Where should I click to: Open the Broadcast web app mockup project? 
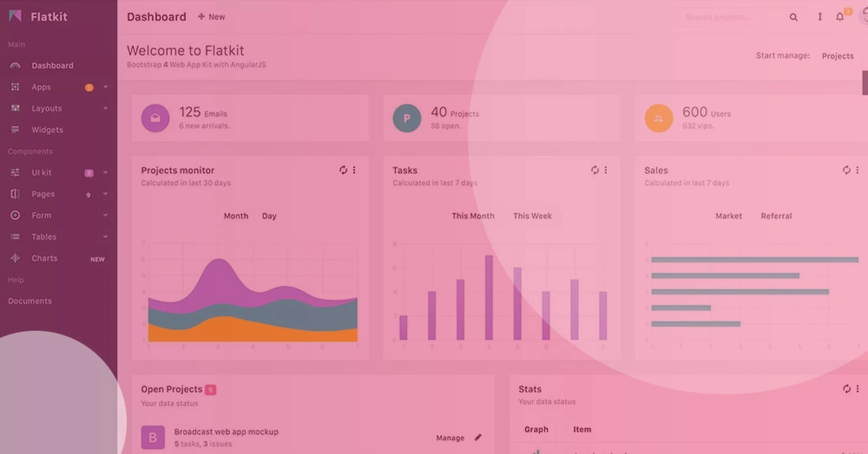point(226,432)
